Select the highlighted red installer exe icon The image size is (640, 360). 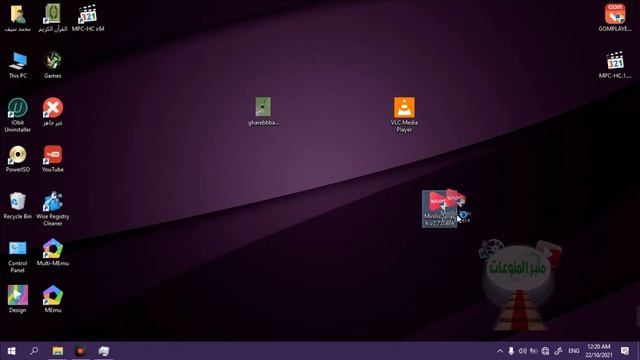coord(440,208)
